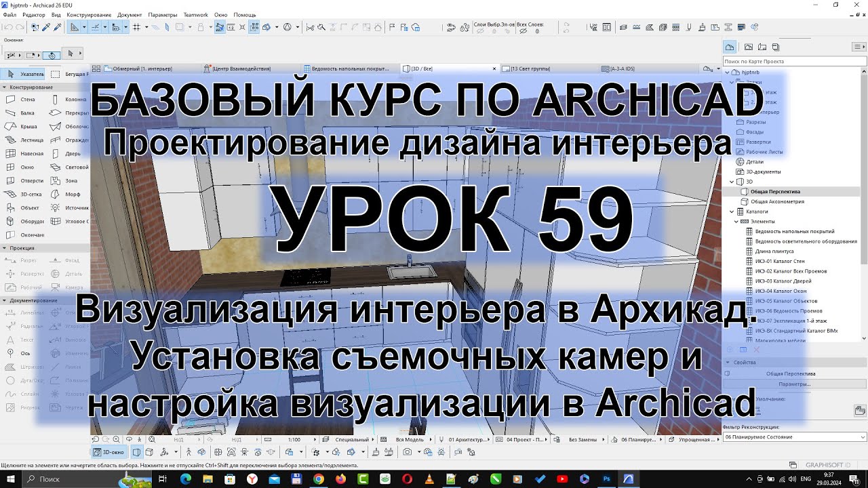Click the eyedropper pick up parameters icon
868x488 pixels.
(x=46, y=27)
